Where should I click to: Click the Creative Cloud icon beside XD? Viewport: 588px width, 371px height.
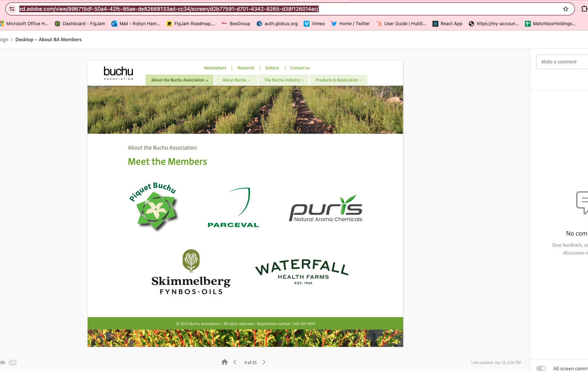coord(13,362)
